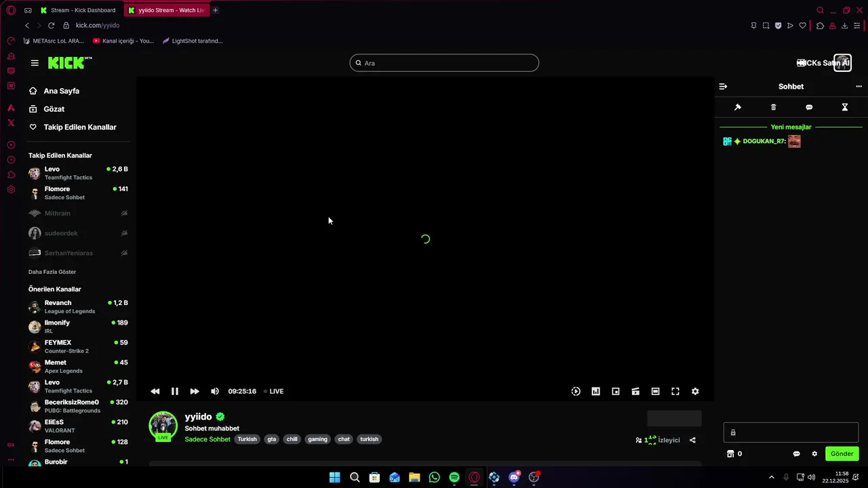Viewport: 868px width, 488px height.
Task: Open Memet Apex Legends channel
Action: [78, 367]
